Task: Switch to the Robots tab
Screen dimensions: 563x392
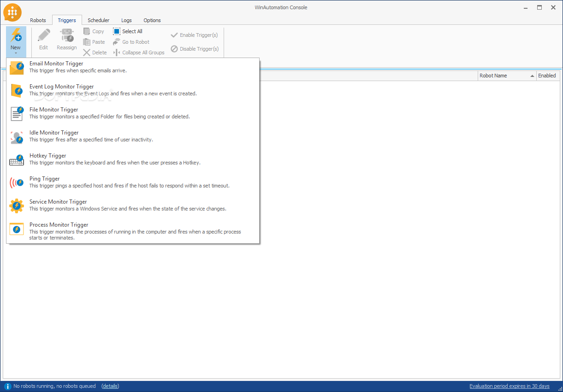Action: point(38,20)
